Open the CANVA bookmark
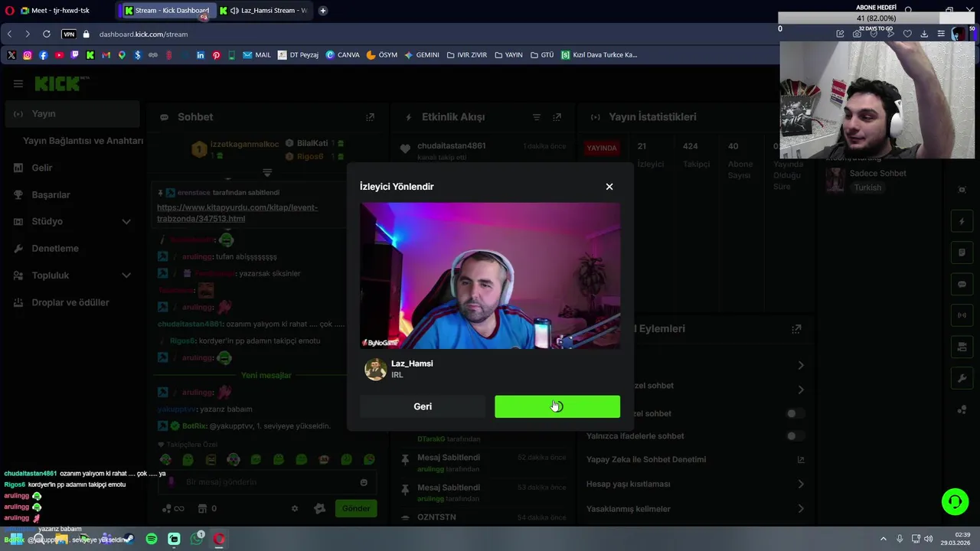Image resolution: width=980 pixels, height=551 pixels. point(342,55)
